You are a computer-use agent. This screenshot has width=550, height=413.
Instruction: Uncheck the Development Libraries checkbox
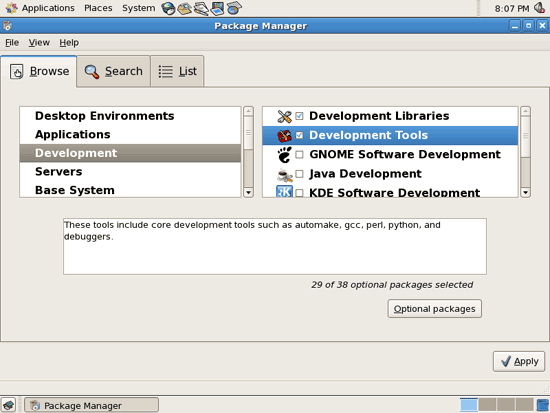299,116
